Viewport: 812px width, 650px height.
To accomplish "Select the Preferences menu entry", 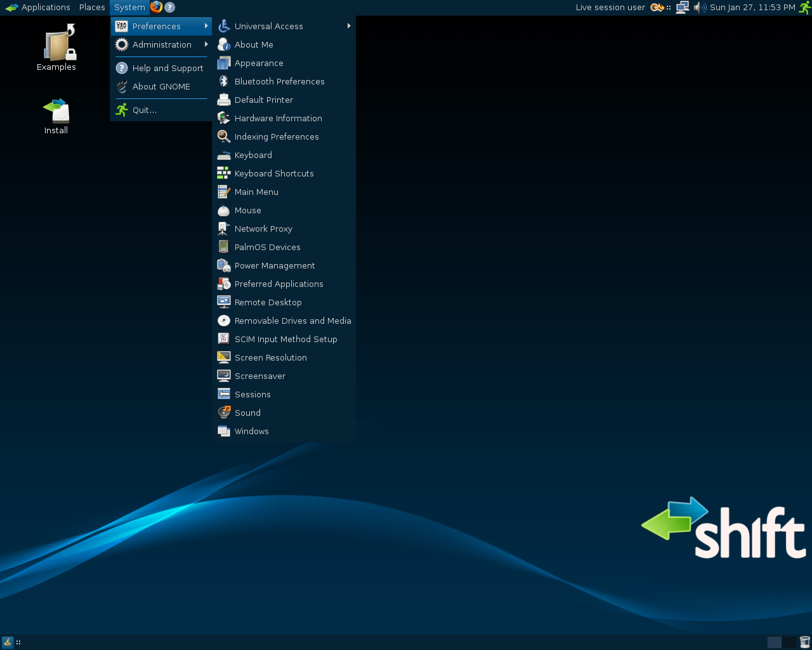I will pos(161,26).
